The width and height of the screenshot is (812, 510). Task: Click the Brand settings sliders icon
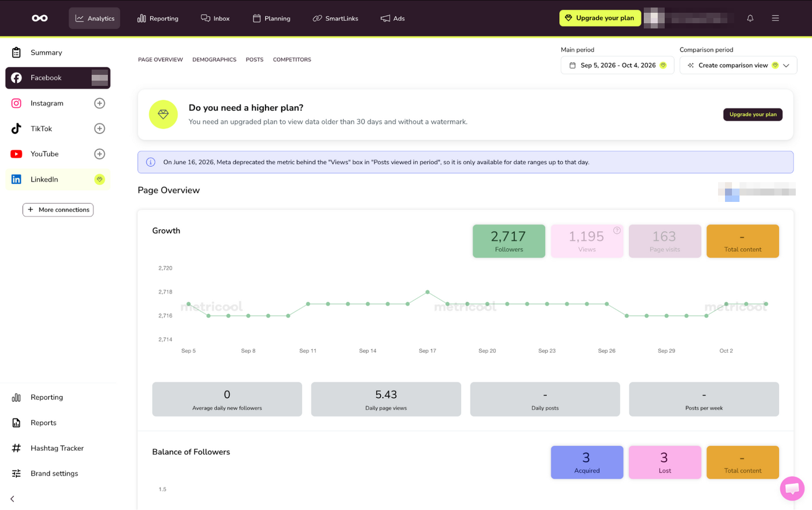(x=16, y=473)
